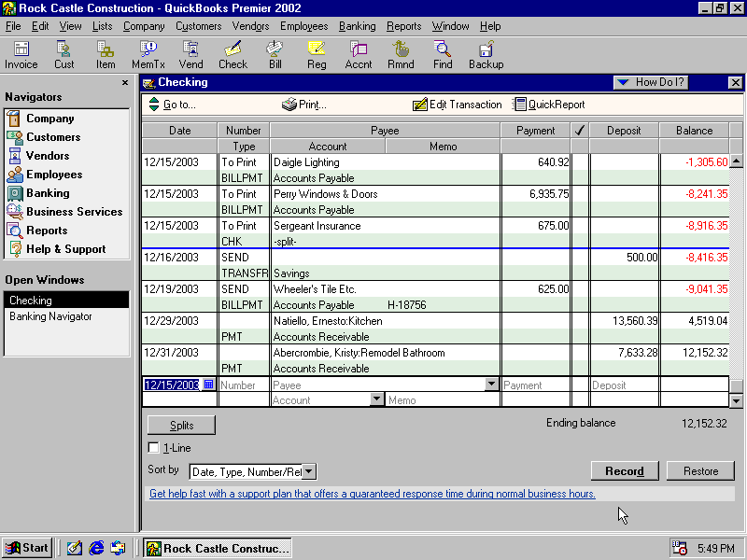The image size is (747, 560).
Task: Select Checking in Open Windows list
Action: [66, 301]
